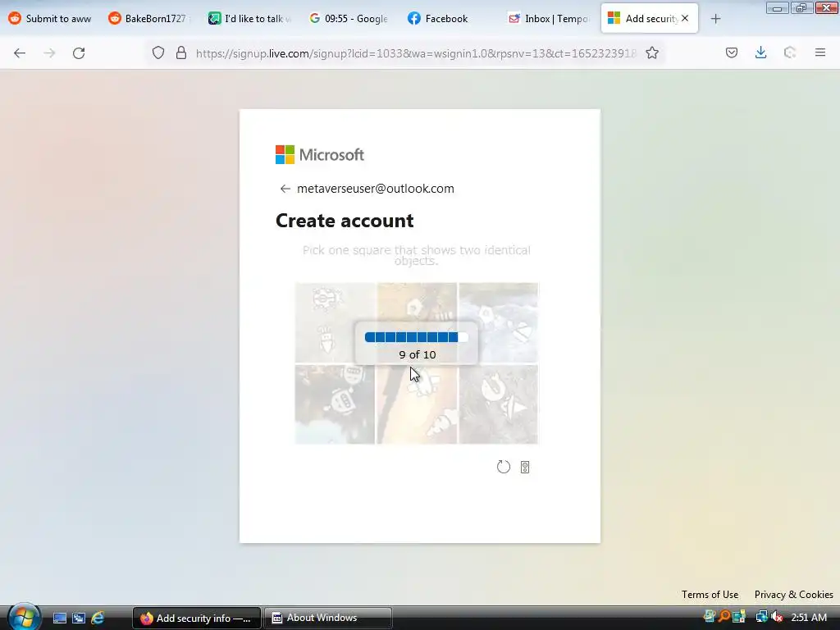Open Firefox hamburger application menu

click(x=819, y=52)
